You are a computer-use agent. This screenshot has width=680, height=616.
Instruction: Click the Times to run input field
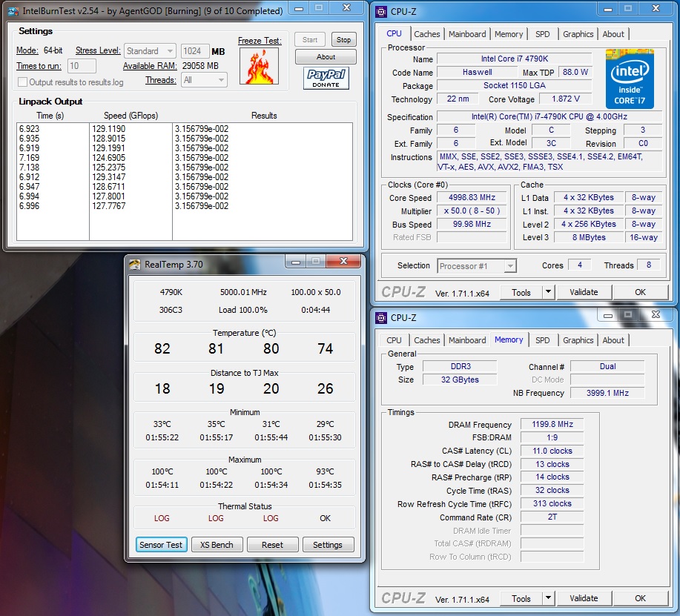(x=82, y=66)
